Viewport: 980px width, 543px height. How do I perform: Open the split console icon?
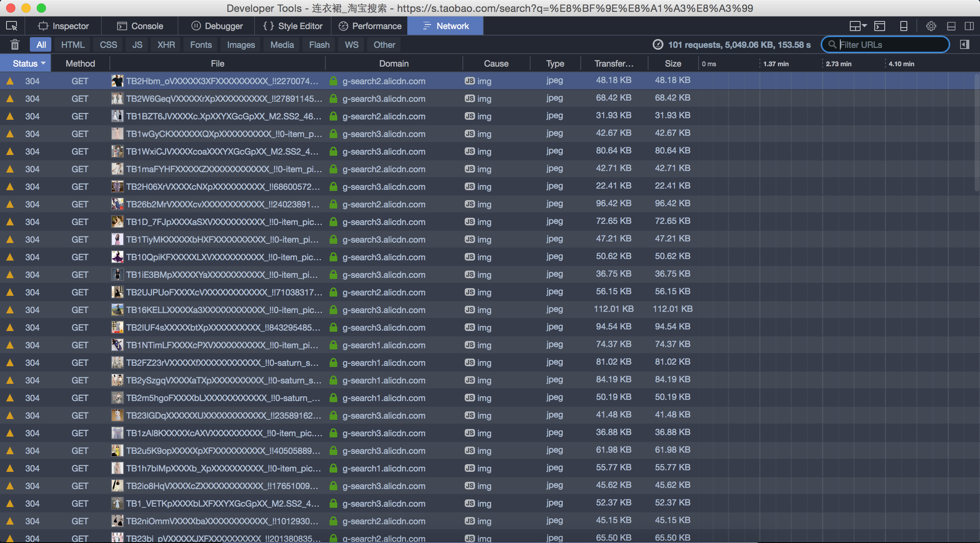click(x=880, y=26)
